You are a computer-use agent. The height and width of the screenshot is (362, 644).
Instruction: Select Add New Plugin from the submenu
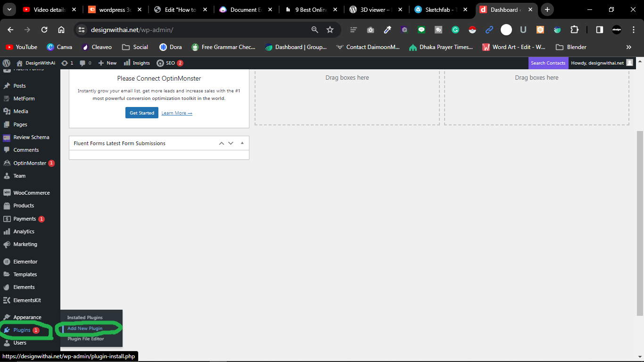pos(85,328)
